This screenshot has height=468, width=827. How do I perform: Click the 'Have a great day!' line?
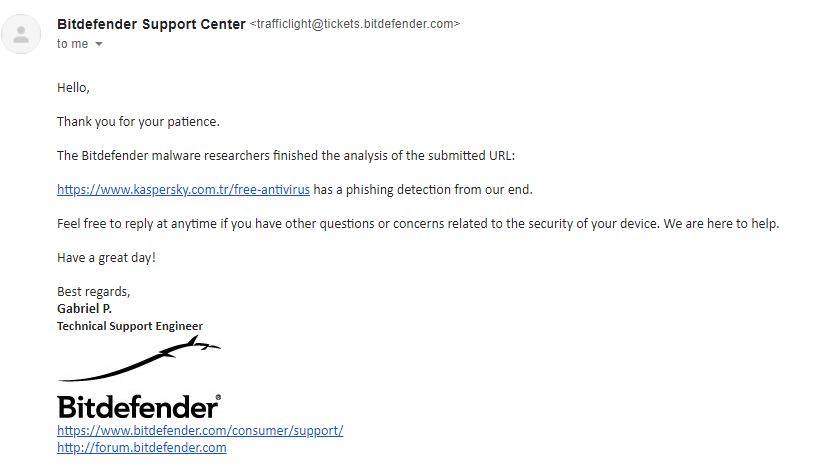107,257
